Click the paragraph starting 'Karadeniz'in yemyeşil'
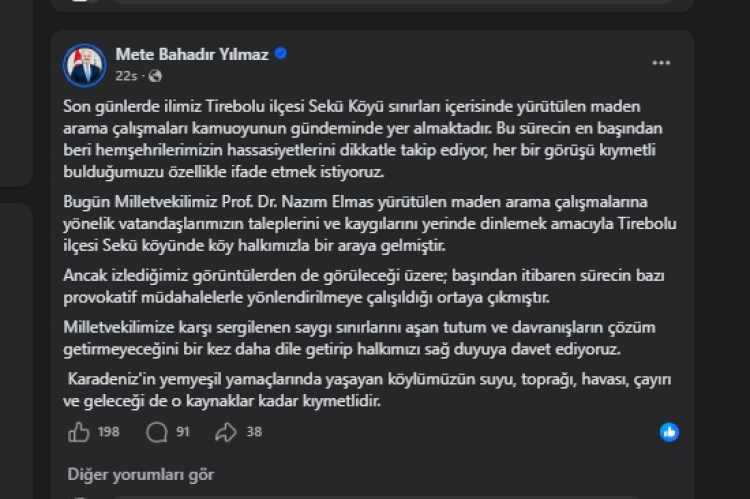Screen dimensions: 750x499 click(350, 390)
